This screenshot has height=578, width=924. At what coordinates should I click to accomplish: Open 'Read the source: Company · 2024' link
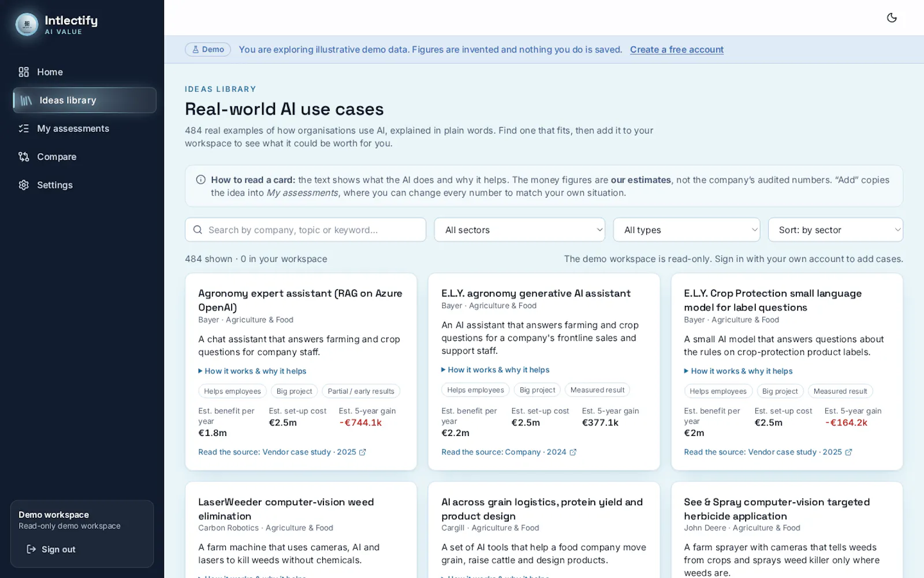(x=509, y=453)
